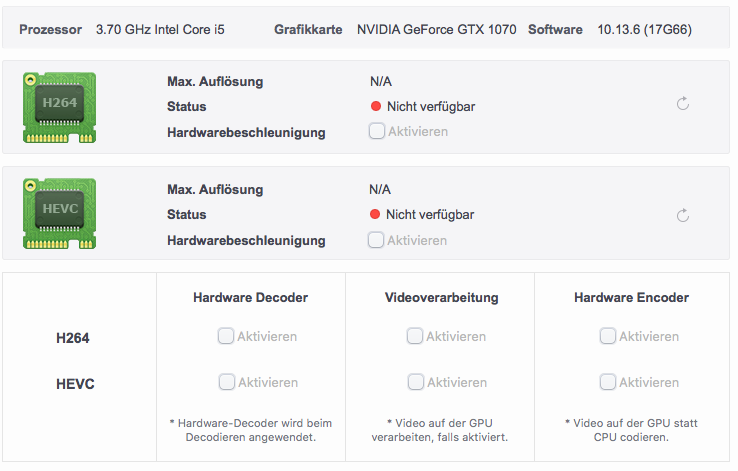
Task: Refresh the HEVC status with reload icon
Action: pyautogui.click(x=683, y=215)
